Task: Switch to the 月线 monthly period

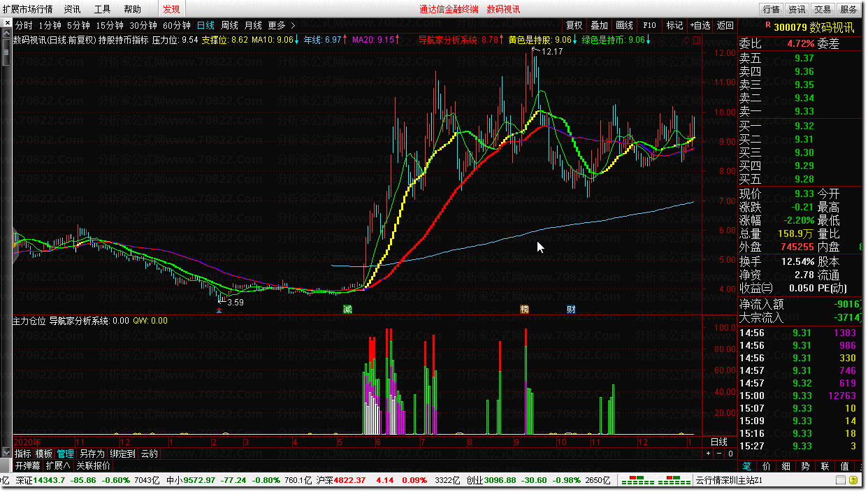Action: [253, 25]
